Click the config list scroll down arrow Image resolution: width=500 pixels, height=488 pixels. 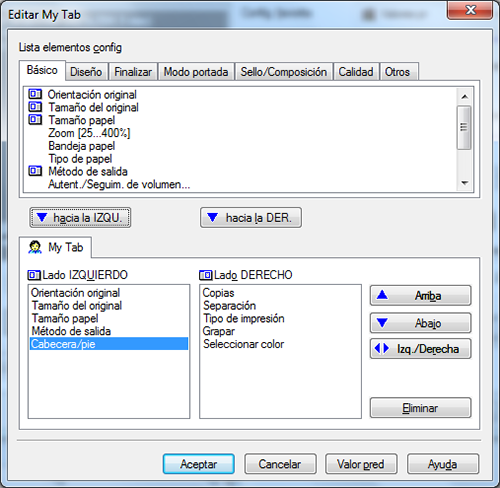pyautogui.click(x=464, y=183)
